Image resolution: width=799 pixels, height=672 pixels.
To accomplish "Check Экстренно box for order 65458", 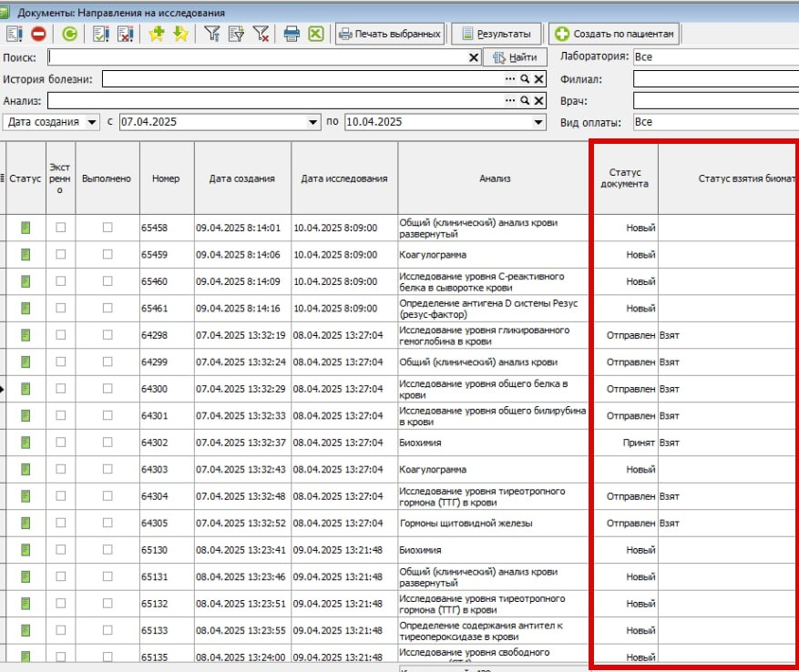I will point(61,228).
